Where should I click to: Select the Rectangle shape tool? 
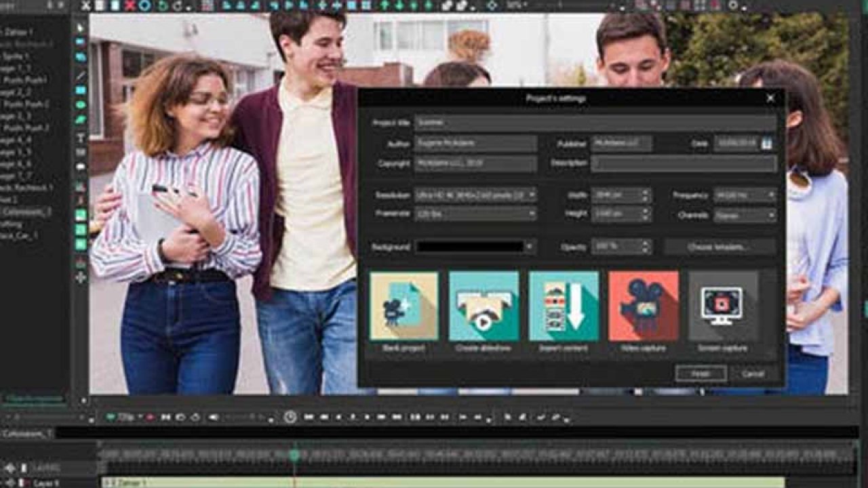coord(81,90)
